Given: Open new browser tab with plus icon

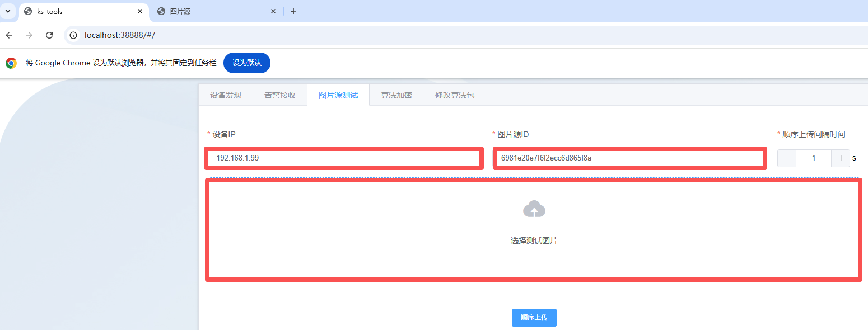Looking at the screenshot, I should pyautogui.click(x=293, y=11).
